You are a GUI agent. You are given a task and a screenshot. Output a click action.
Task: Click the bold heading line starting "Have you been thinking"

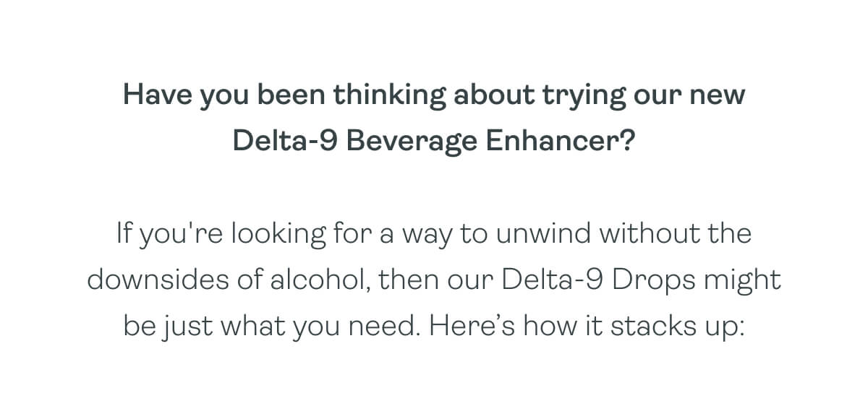click(434, 96)
